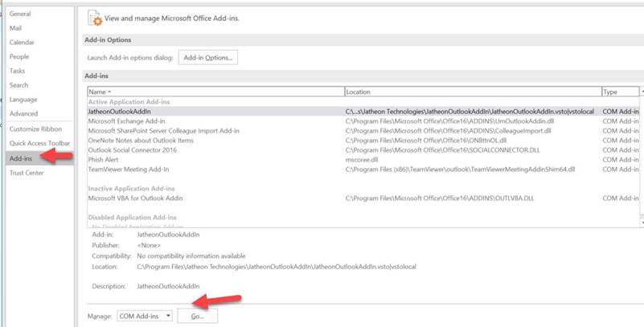The image size is (644, 327).
Task: Click the full Location path in details
Action: pyautogui.click(x=277, y=267)
